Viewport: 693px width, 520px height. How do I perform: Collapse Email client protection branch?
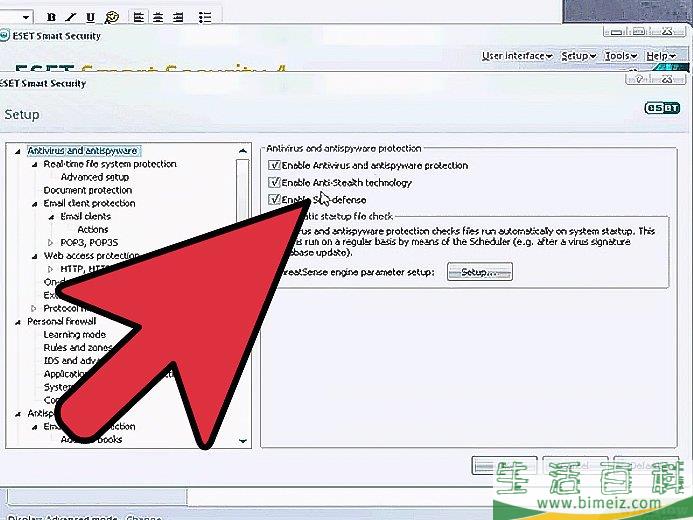coord(34,204)
